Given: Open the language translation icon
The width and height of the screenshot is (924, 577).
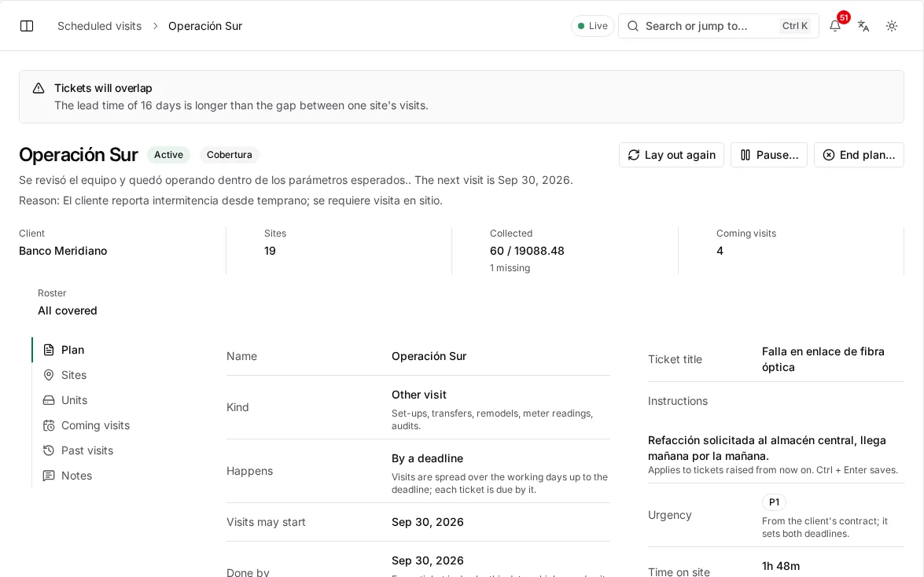Looking at the screenshot, I should [863, 26].
